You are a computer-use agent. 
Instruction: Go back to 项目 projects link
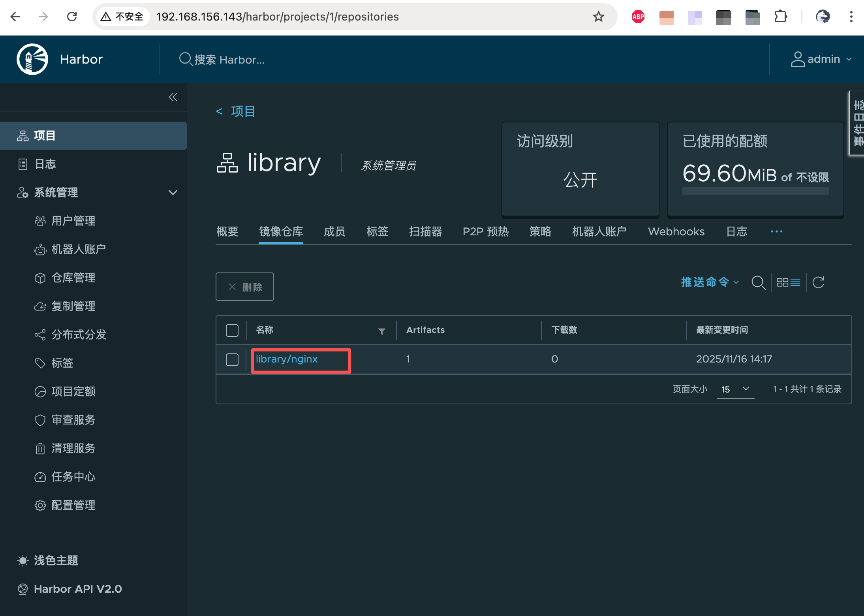pyautogui.click(x=242, y=111)
